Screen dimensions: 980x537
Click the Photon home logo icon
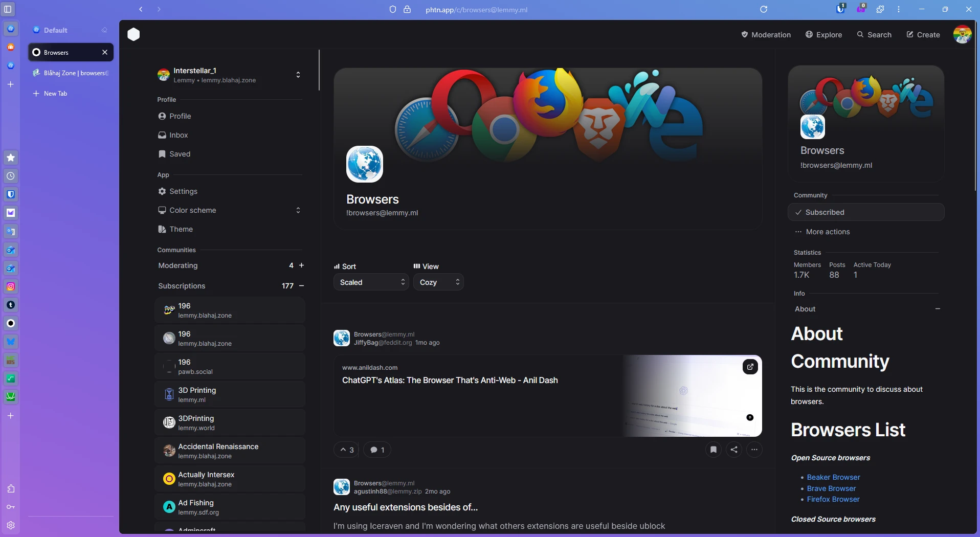pos(133,34)
